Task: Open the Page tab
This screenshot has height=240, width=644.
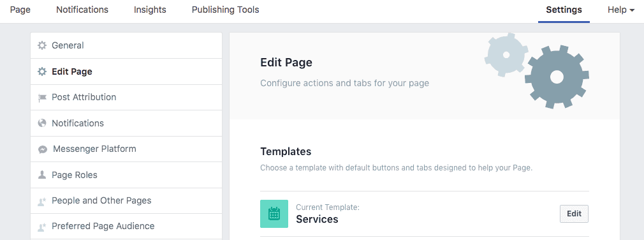Action: (20, 10)
